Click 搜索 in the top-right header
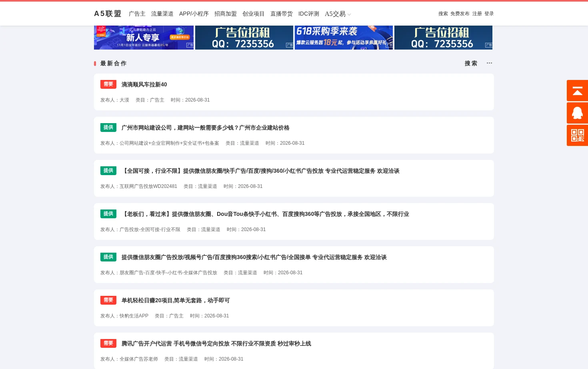Viewport: 588px width, 369px height. pyautogui.click(x=443, y=14)
